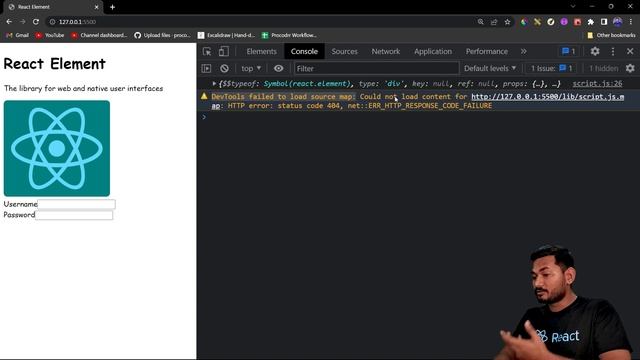The height and width of the screenshot is (360, 640).
Task: Clear the console with the ban icon
Action: tap(224, 69)
